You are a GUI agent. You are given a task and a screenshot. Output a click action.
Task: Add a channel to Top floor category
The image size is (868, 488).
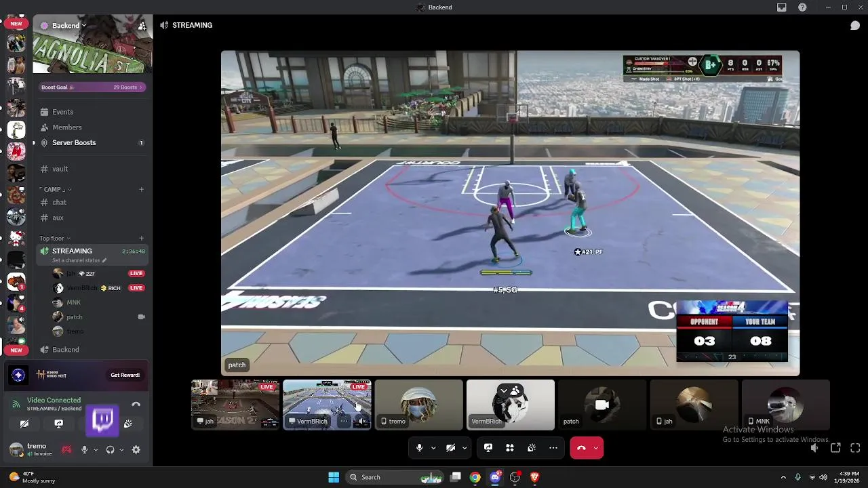pyautogui.click(x=141, y=238)
